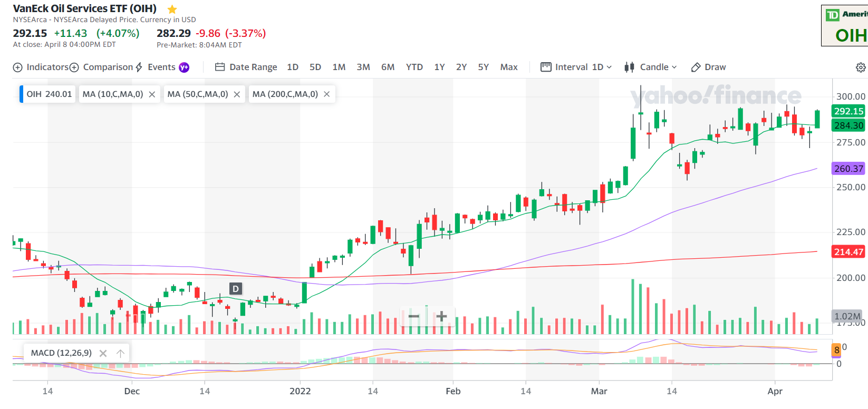Activate the Draw pencil tool
The height and width of the screenshot is (409, 868).
click(708, 67)
